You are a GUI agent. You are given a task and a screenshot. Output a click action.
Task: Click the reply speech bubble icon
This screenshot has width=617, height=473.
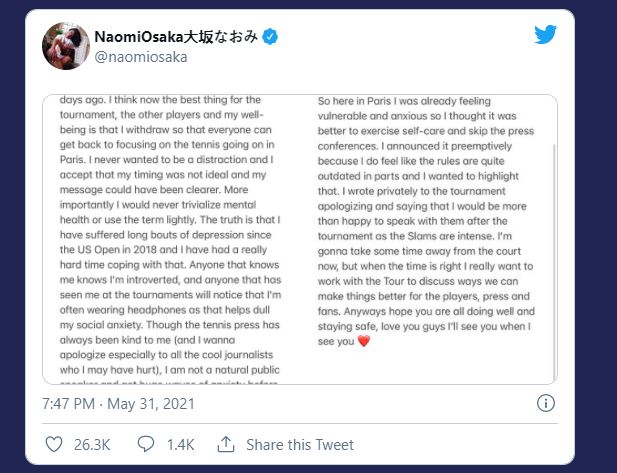tap(146, 443)
